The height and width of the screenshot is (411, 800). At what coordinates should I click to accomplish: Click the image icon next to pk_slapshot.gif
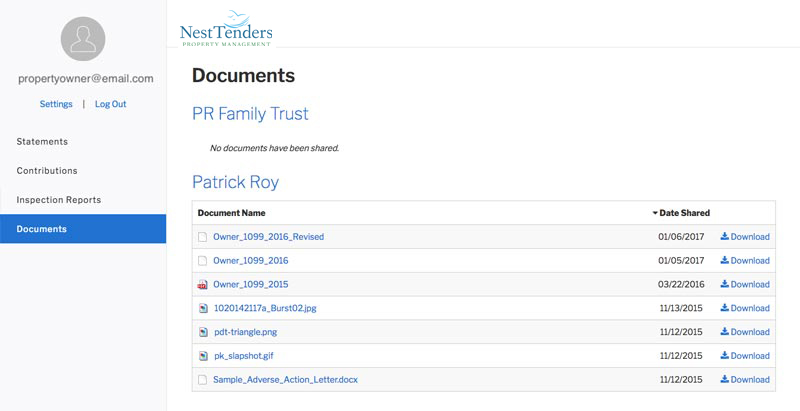[202, 356]
